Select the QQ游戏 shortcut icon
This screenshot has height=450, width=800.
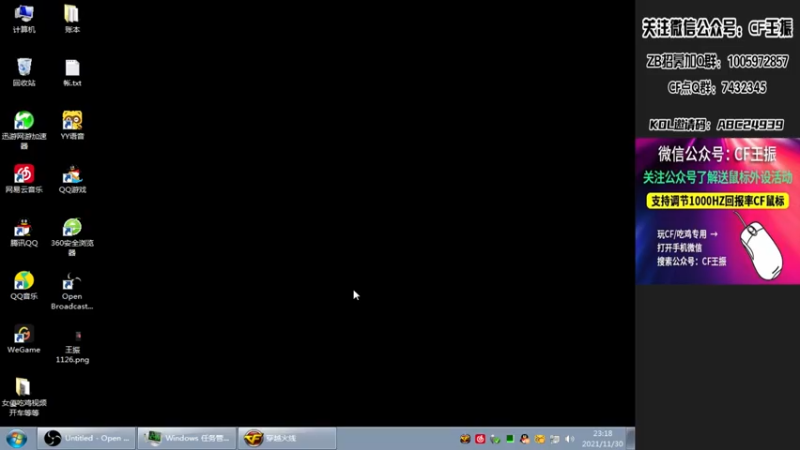pos(72,179)
